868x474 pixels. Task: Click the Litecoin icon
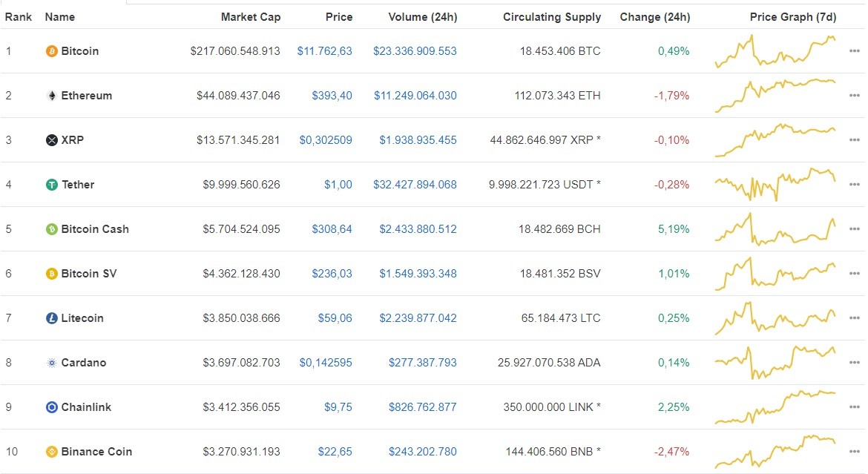tap(51, 318)
